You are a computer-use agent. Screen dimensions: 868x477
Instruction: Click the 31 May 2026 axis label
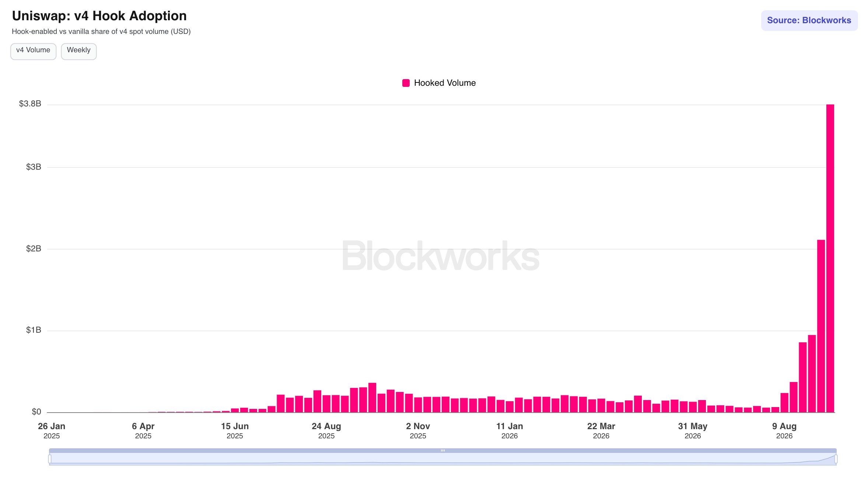tap(693, 431)
